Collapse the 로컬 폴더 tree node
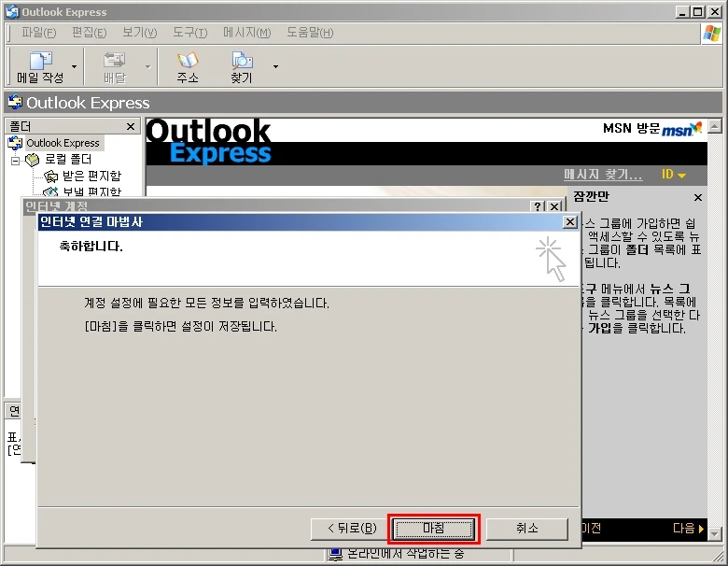The image size is (728, 566). pos(15,161)
